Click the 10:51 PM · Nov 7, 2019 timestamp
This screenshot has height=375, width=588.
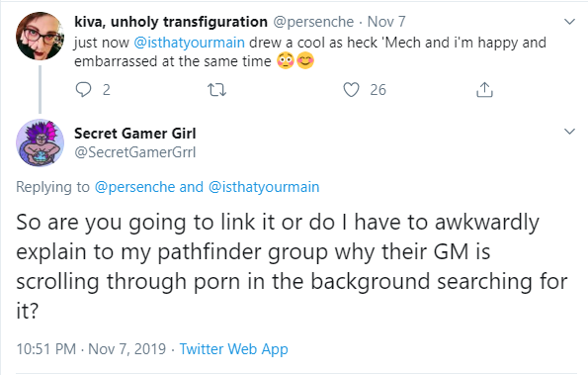(91, 348)
